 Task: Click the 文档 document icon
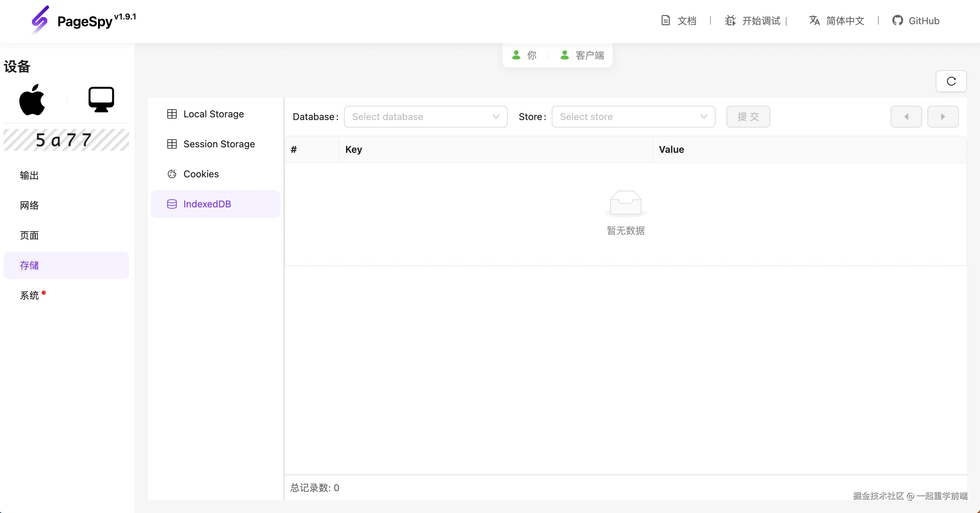[x=665, y=20]
